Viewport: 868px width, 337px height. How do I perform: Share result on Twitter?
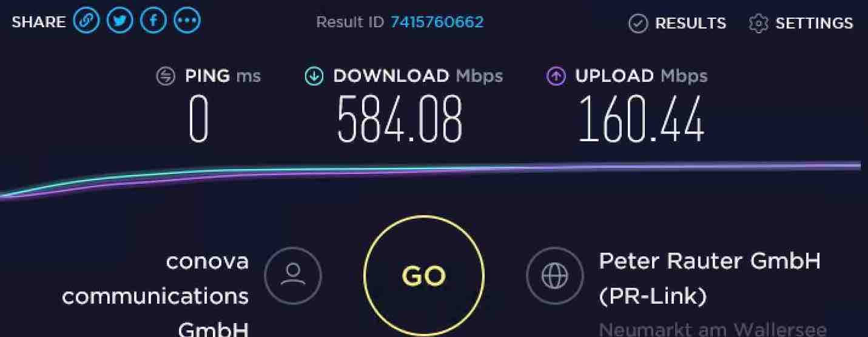119,21
